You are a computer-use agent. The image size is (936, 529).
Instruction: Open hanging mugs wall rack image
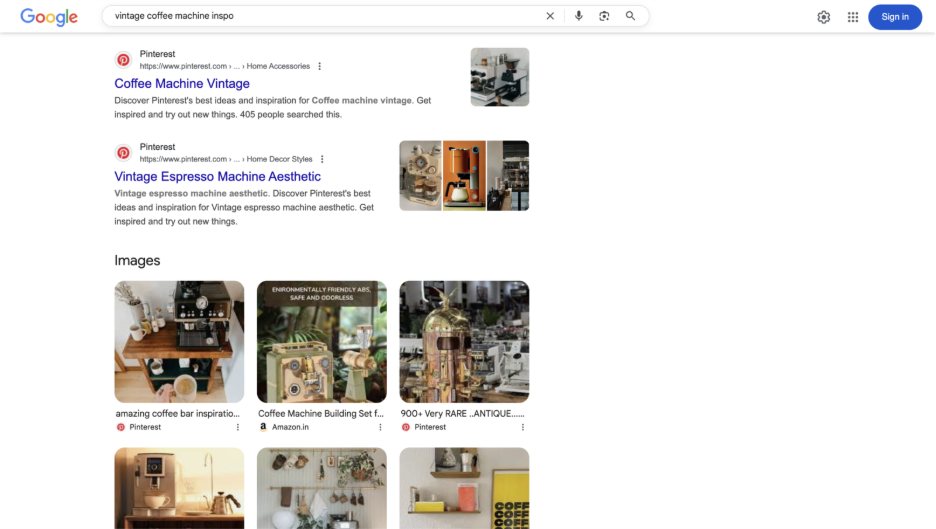(322, 488)
